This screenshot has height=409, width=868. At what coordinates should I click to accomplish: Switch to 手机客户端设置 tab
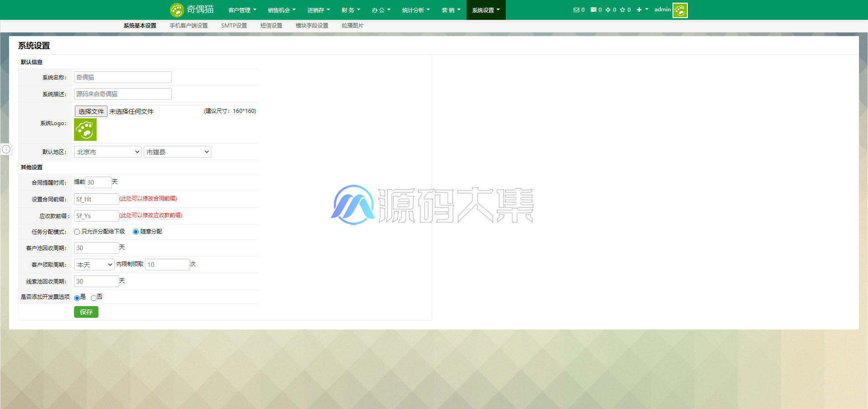[x=189, y=26]
